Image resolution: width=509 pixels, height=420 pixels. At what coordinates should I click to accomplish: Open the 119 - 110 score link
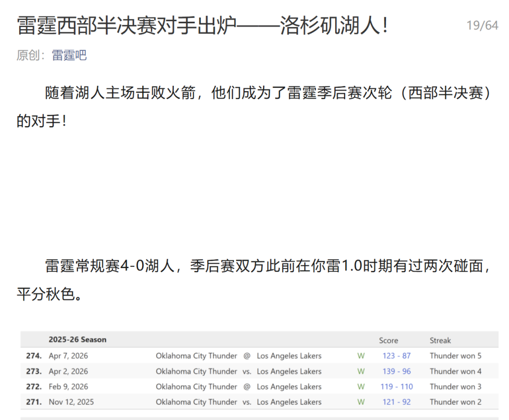tap(397, 387)
